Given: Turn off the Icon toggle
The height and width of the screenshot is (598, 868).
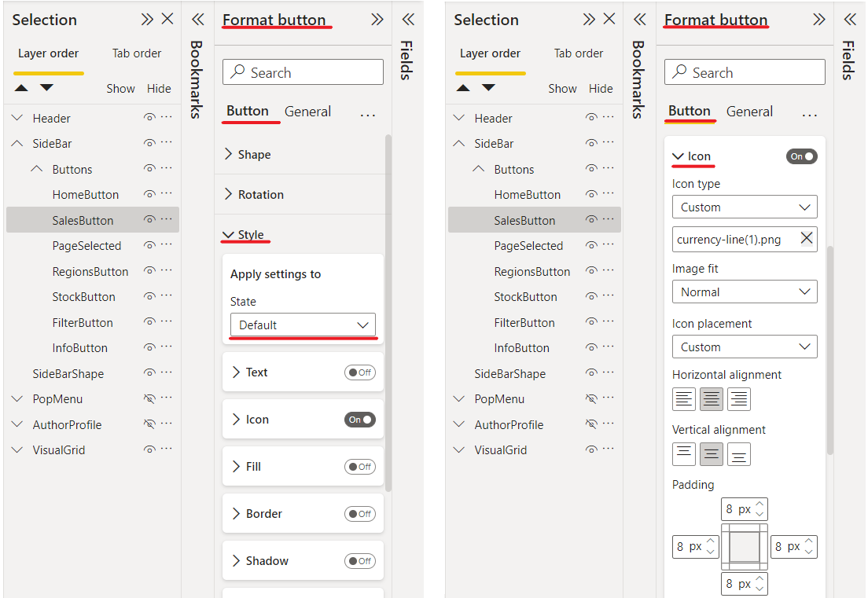Looking at the screenshot, I should tap(801, 156).
